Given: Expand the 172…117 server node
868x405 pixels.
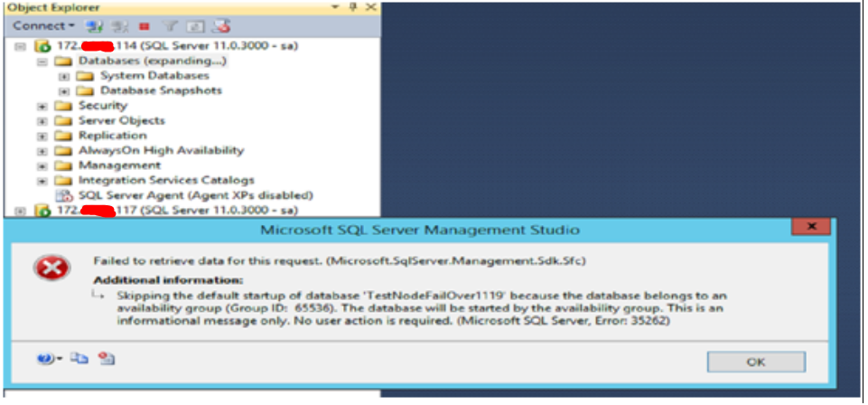Looking at the screenshot, I should click(x=20, y=211).
